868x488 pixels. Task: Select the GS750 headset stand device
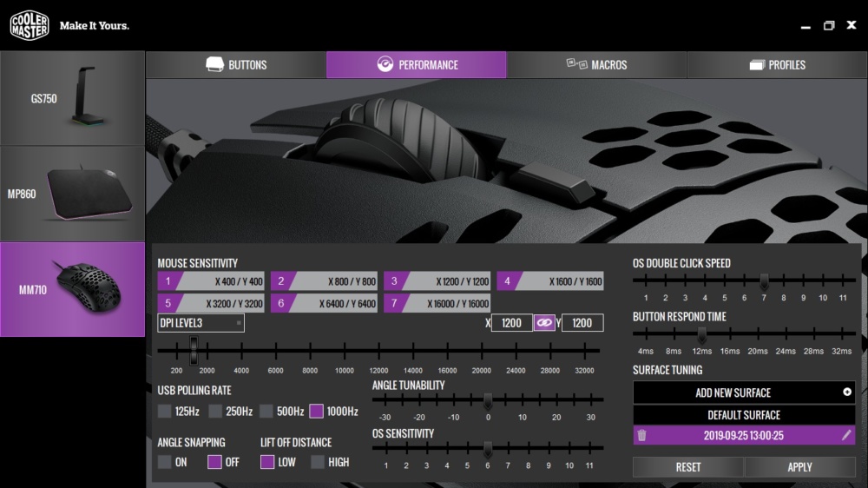73,99
